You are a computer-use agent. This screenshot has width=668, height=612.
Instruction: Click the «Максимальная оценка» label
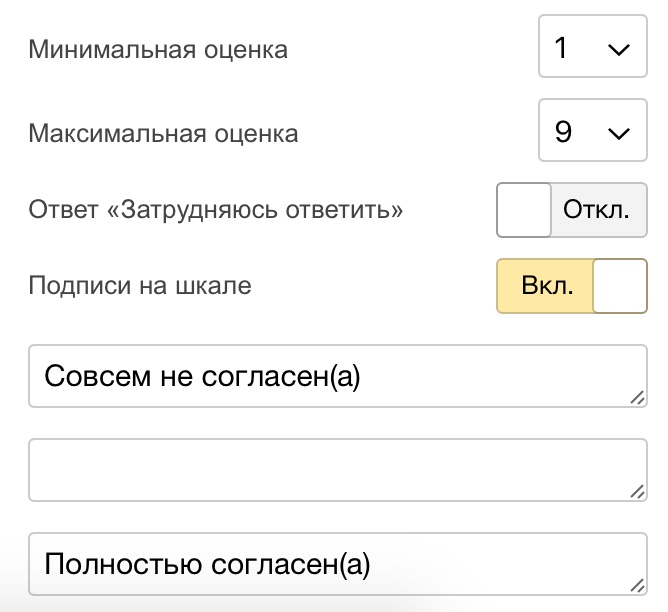tap(163, 132)
